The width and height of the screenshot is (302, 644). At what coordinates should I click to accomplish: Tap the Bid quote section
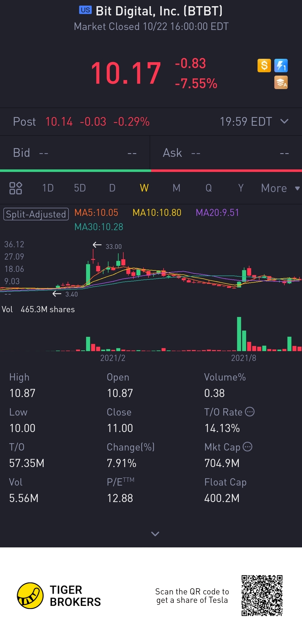(75, 153)
